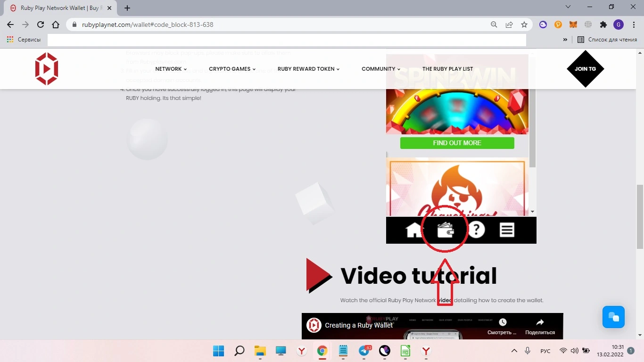Expand the RUBY REWARD TOKEN dropdown
The width and height of the screenshot is (644, 362).
[x=308, y=69]
